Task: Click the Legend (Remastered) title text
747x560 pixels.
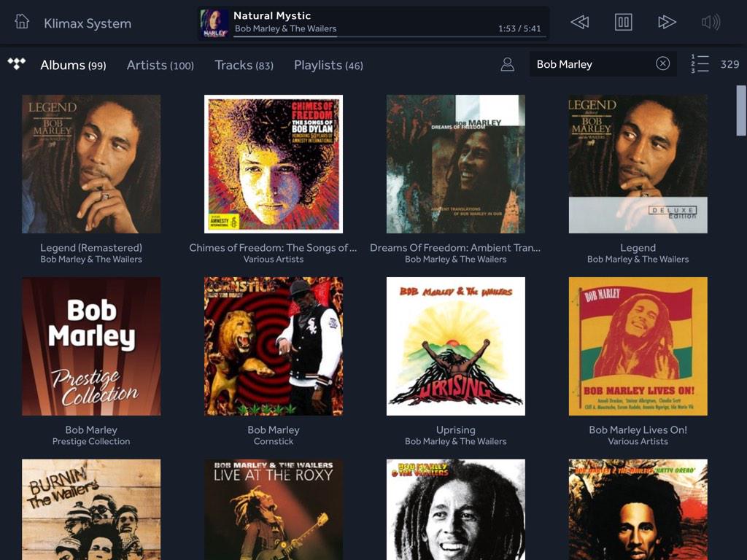Action: pyautogui.click(x=91, y=248)
